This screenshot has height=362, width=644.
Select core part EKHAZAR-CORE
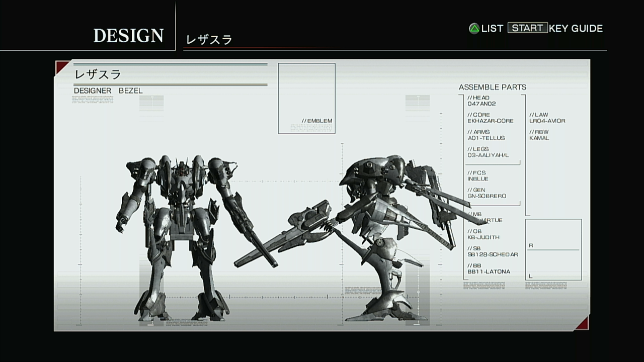(x=491, y=121)
